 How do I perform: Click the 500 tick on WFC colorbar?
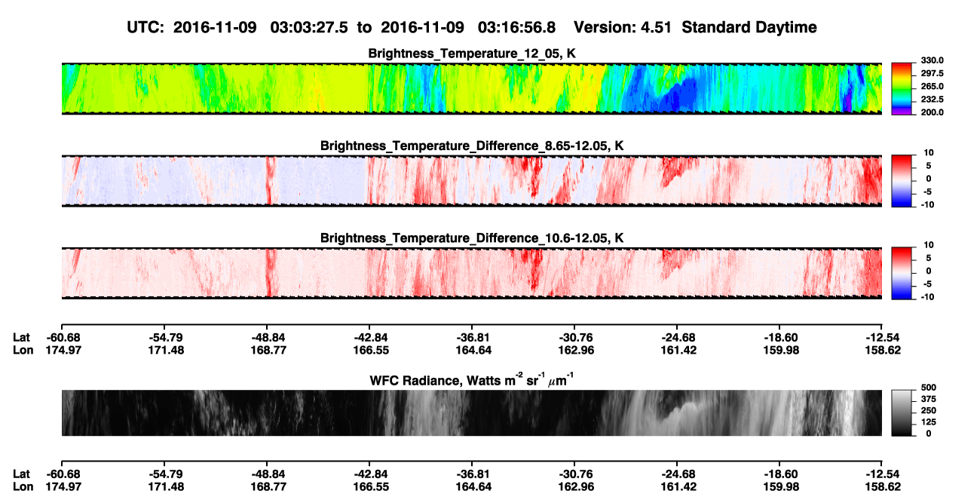[x=928, y=388]
